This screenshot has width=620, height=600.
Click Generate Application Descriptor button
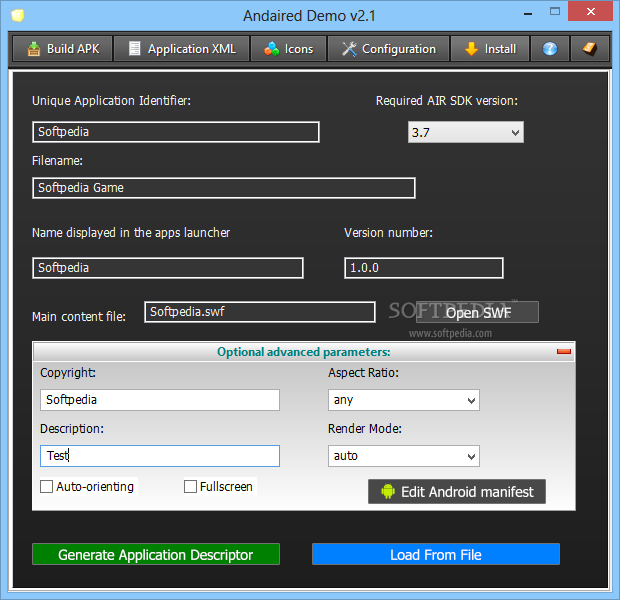[156, 554]
